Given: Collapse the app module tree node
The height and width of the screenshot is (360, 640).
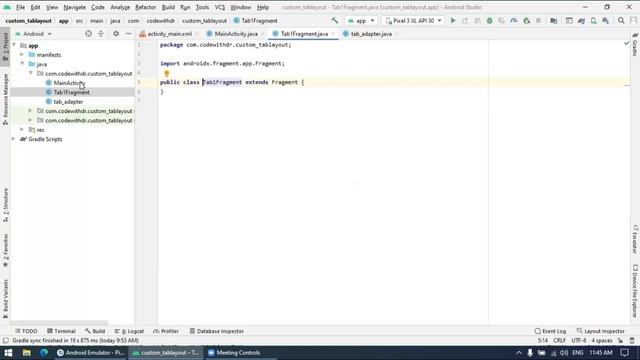Looking at the screenshot, I should 14,45.
